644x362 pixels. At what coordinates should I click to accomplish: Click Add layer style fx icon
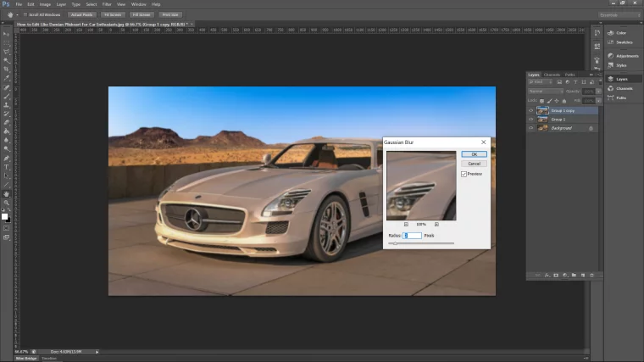pyautogui.click(x=547, y=276)
